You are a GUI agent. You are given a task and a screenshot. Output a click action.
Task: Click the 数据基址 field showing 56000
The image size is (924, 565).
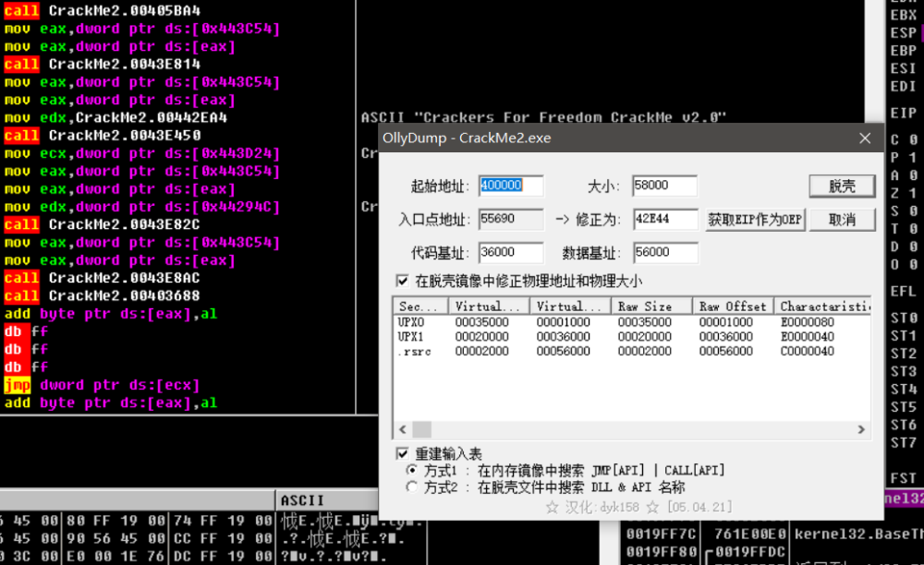(665, 253)
